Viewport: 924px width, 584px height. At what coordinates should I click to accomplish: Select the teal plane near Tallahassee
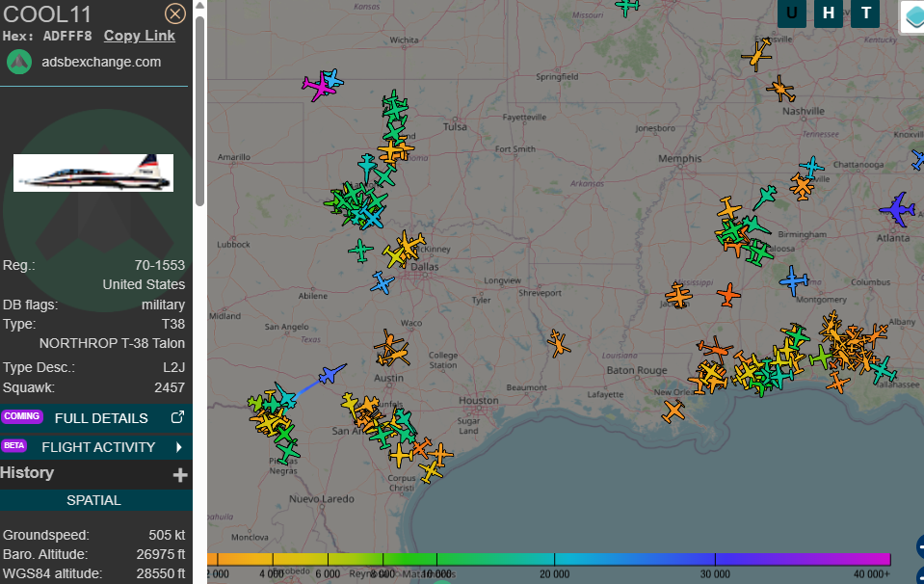[x=883, y=369]
